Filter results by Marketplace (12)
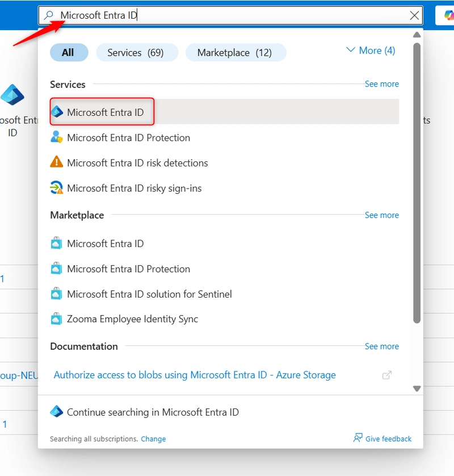Image resolution: width=454 pixels, height=476 pixels. [x=236, y=52]
